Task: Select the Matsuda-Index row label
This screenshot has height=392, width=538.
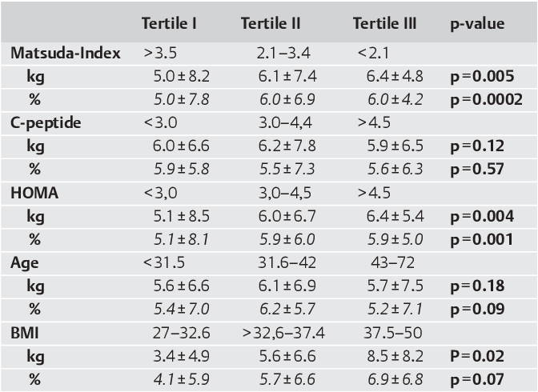Action: [x=66, y=53]
